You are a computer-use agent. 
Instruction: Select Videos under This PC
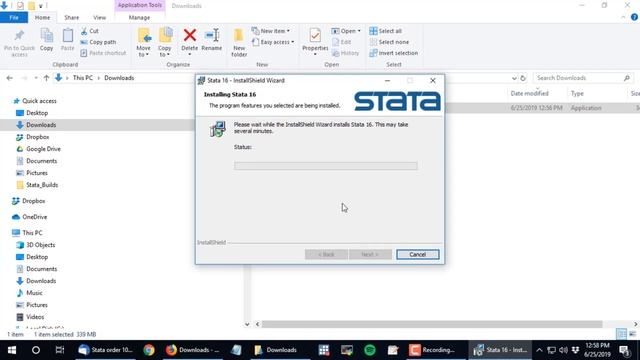click(x=35, y=317)
